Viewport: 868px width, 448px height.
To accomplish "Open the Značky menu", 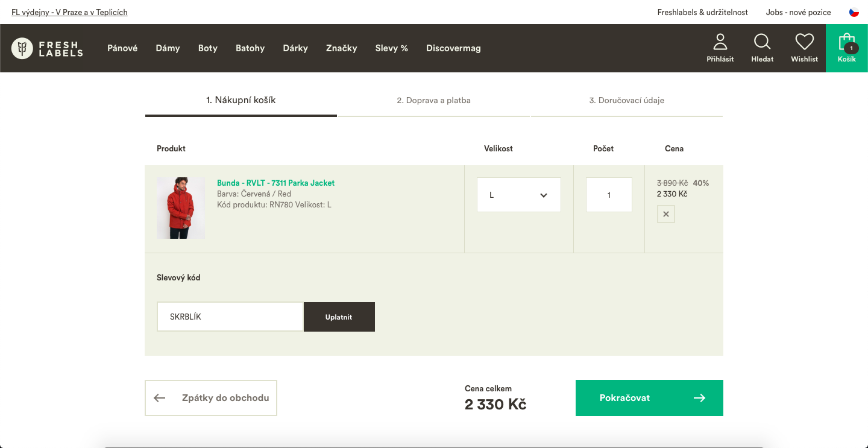I will [342, 48].
